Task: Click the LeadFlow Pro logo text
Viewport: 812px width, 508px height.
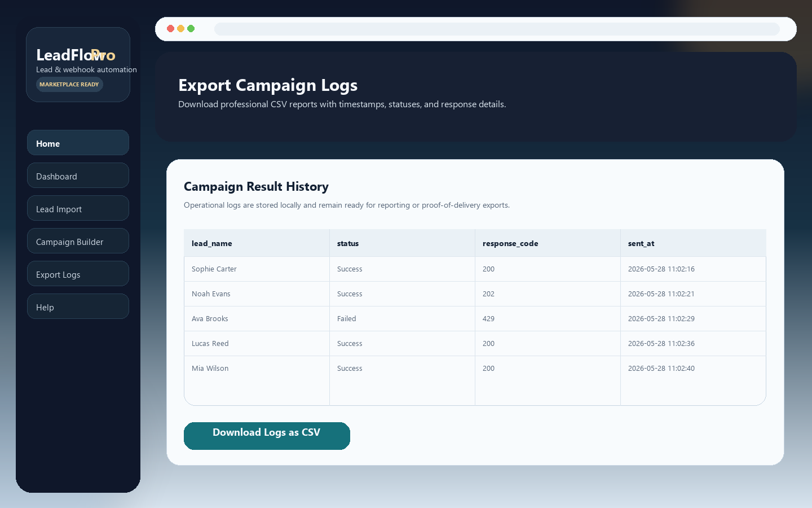Action: pyautogui.click(x=76, y=55)
